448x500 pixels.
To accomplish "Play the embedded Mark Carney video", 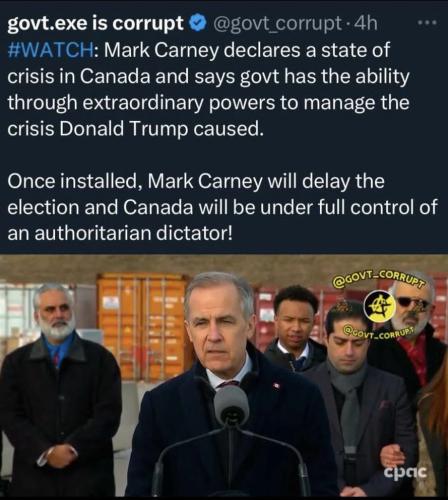I will click(x=224, y=375).
